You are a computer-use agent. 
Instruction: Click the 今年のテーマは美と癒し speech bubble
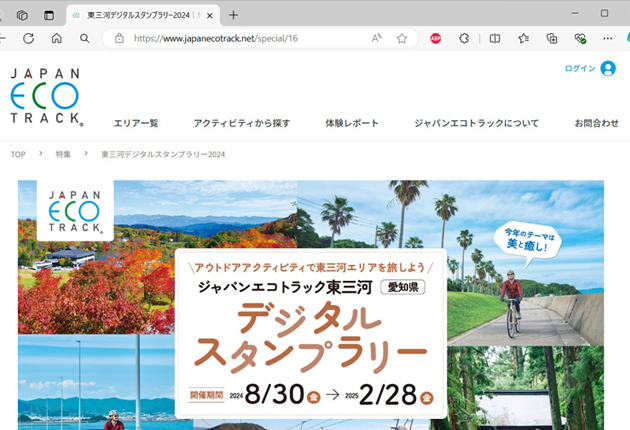[x=528, y=242]
